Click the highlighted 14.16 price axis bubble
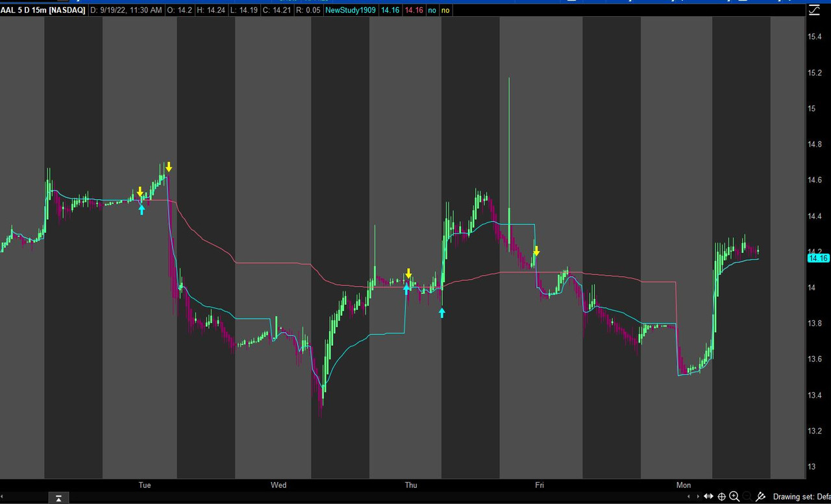 (817, 258)
